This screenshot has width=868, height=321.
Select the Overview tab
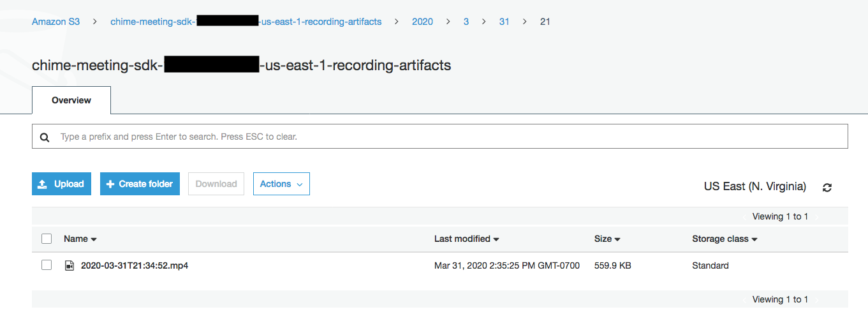tap(71, 100)
